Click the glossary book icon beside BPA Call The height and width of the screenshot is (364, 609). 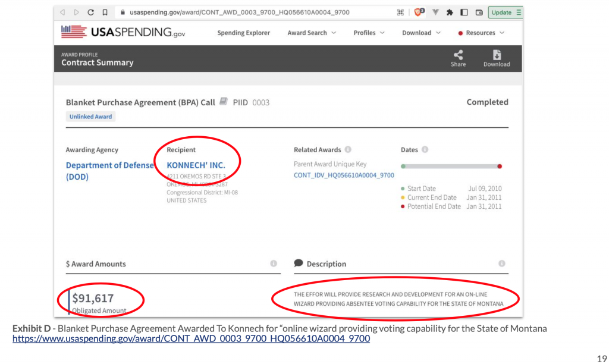pos(224,101)
